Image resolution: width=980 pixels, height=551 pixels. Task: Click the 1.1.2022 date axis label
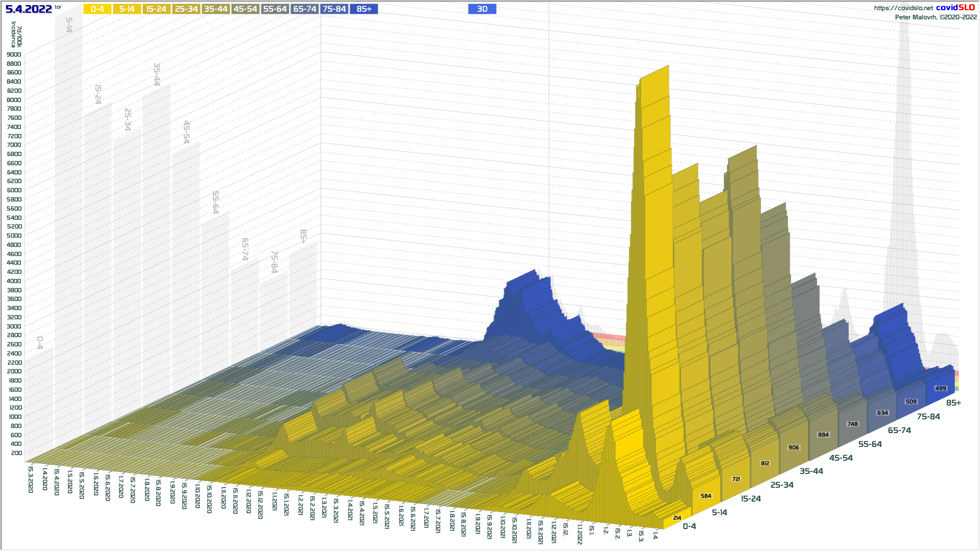pos(580,534)
